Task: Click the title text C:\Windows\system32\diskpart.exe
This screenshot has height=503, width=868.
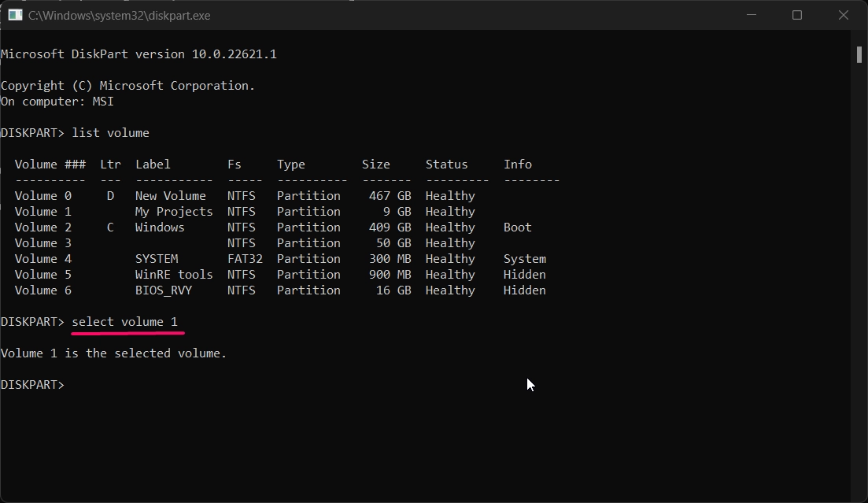Action: pos(119,16)
